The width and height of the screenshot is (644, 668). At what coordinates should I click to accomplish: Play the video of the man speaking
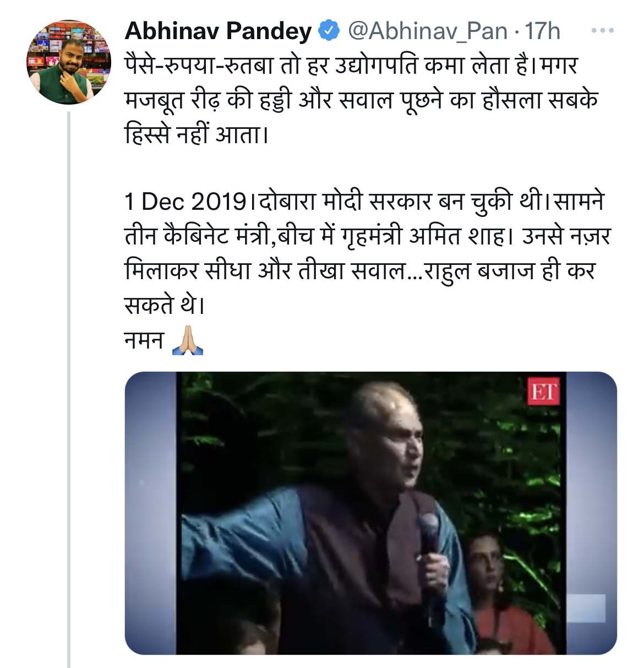point(370,513)
